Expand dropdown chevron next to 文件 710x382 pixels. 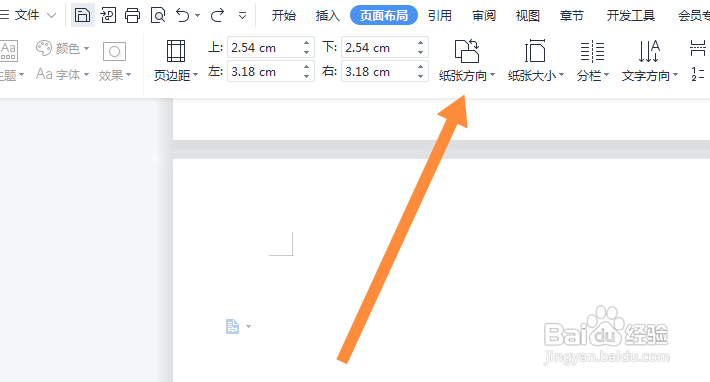pos(52,15)
